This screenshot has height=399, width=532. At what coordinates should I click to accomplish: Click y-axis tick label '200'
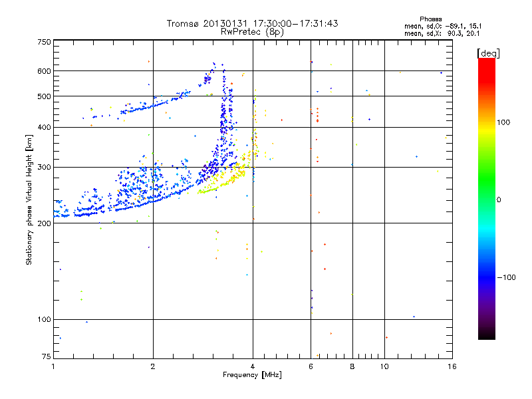coord(44,223)
